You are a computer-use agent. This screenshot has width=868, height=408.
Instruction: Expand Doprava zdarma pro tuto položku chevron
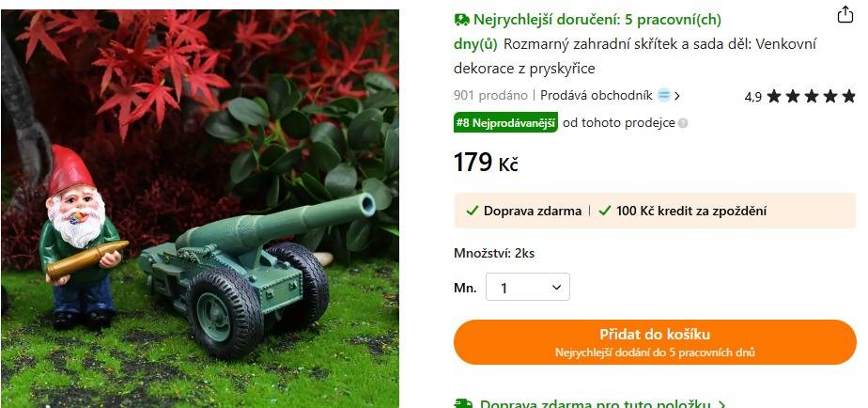[721, 405]
